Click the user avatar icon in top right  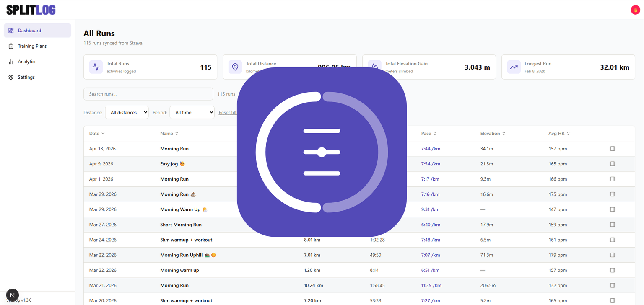click(635, 10)
